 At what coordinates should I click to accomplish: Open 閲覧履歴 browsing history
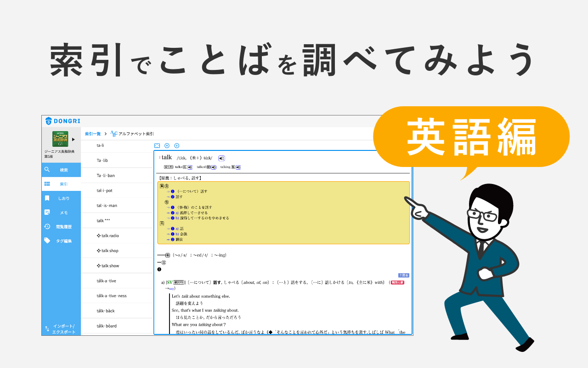pos(61,227)
